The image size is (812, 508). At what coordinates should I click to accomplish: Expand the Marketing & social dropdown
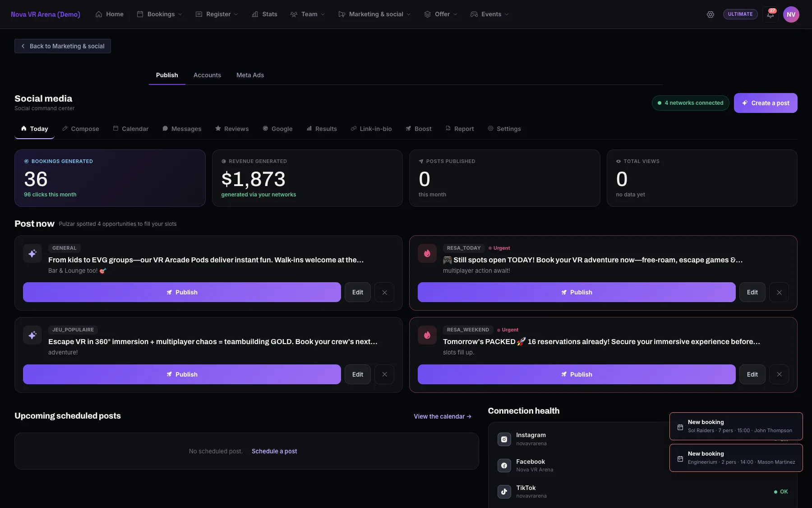[374, 14]
